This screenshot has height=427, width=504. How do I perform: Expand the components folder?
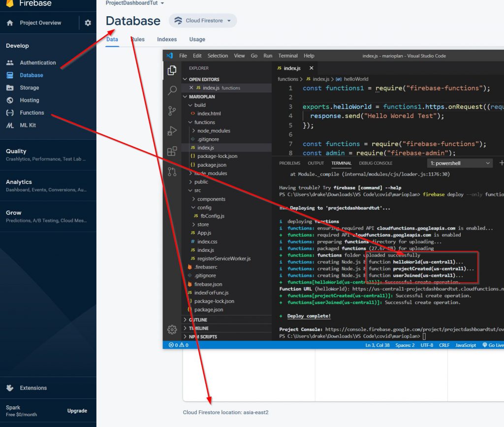[211, 199]
